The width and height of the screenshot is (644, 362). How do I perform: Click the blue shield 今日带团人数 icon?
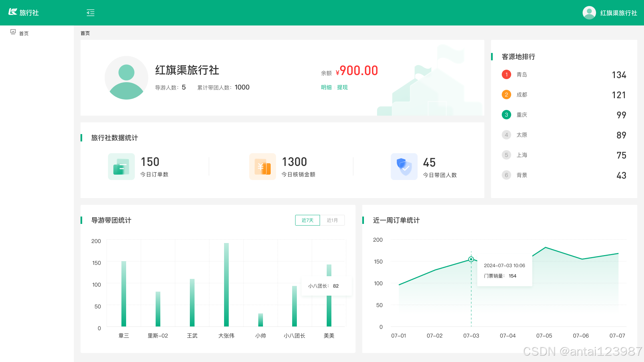click(404, 167)
